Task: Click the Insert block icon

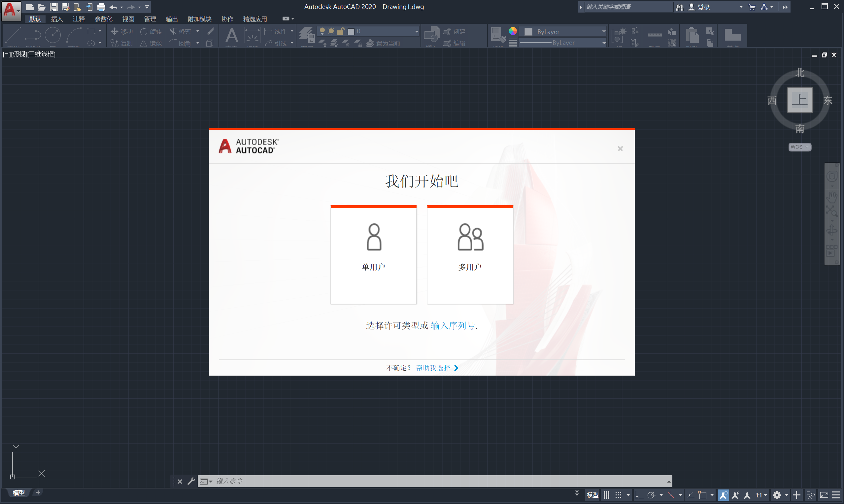Action: pyautogui.click(x=432, y=34)
